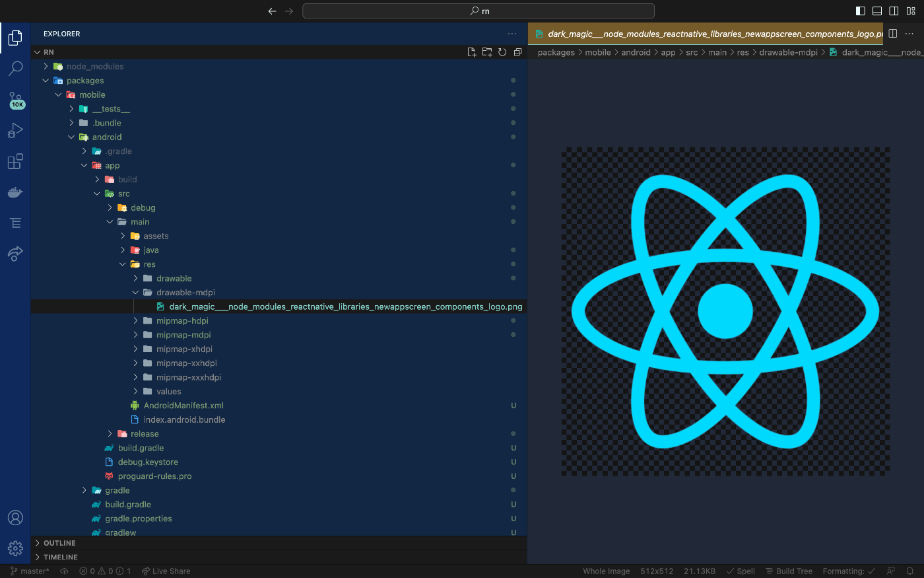Screen dimensions: 924x578
Task: Open the tree-list view icon in activity bar
Action: click(15, 223)
